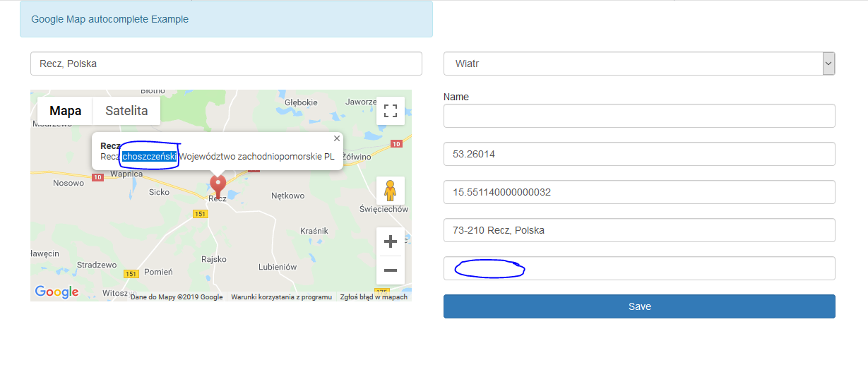The image size is (868, 389).
Task: Click highlighted choszczeński text in info window
Action: (149, 156)
